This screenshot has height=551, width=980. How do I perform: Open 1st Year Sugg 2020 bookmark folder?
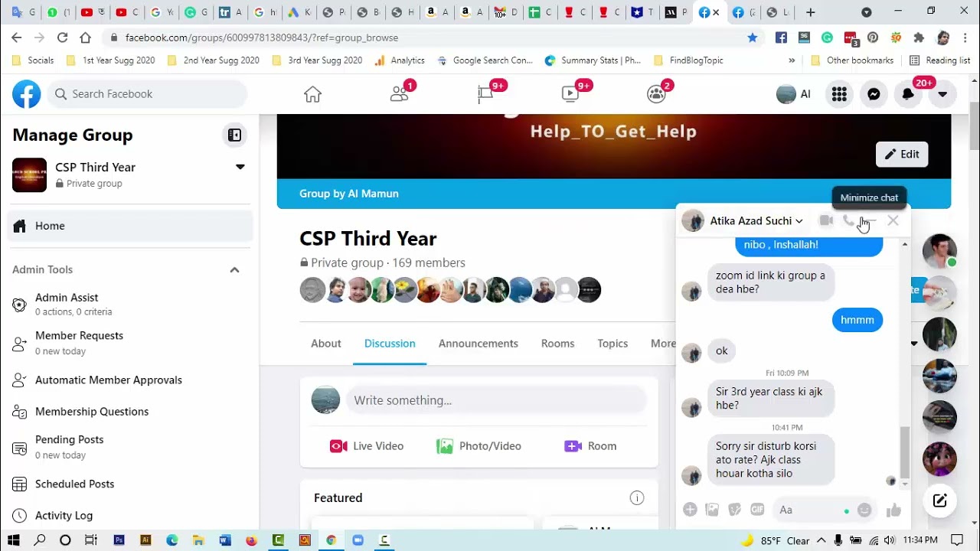[110, 60]
